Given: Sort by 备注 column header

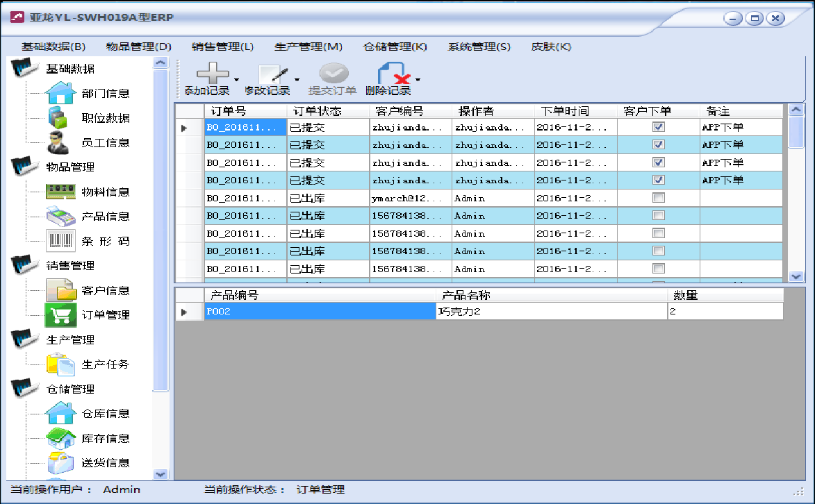Looking at the screenshot, I should (x=741, y=110).
